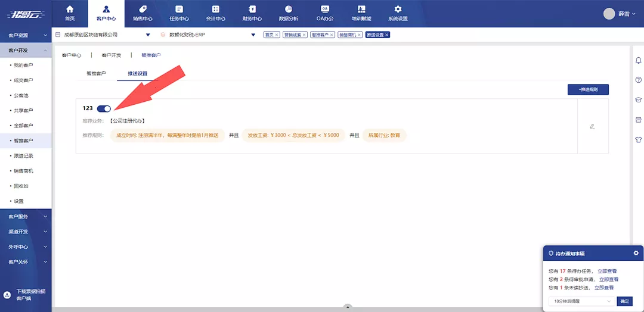The image size is (644, 312).
Task: Close the 销售商机 page tag
Action: point(359,35)
